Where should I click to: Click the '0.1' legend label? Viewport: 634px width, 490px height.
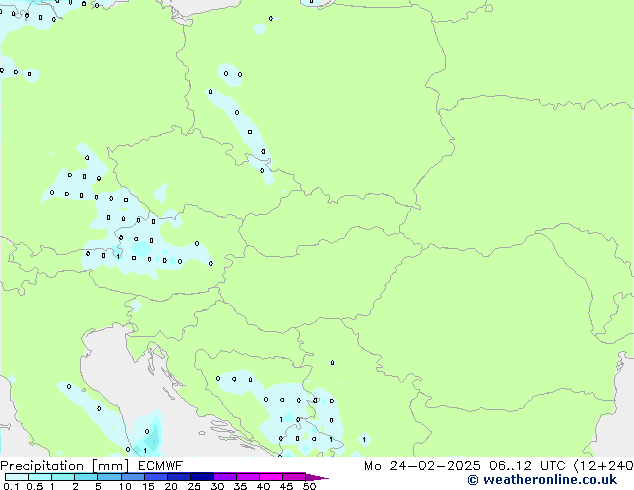11,486
